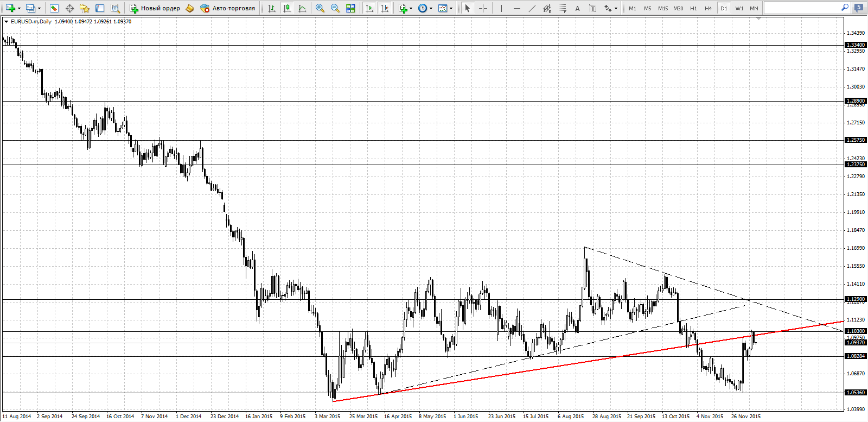The width and height of the screenshot is (868, 422).
Task: Click the 1.33400 price level label
Action: [x=856, y=45]
